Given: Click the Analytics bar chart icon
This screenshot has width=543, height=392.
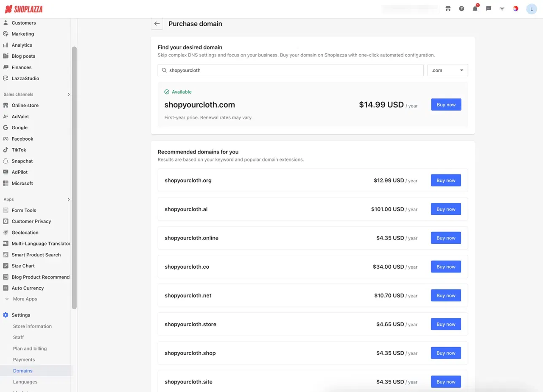Looking at the screenshot, I should tap(6, 45).
